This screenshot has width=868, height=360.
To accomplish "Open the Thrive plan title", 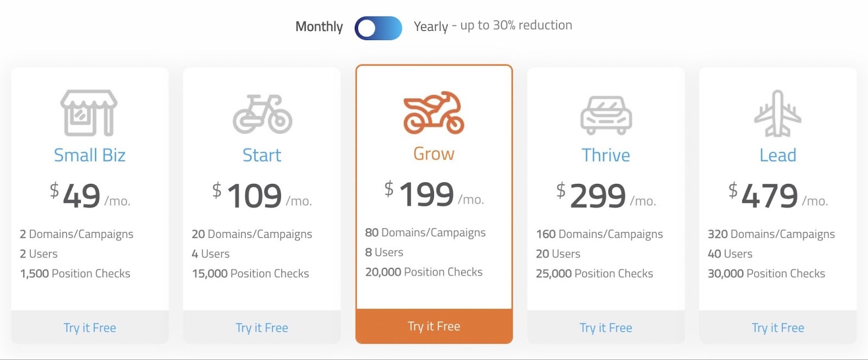I will coord(605,155).
